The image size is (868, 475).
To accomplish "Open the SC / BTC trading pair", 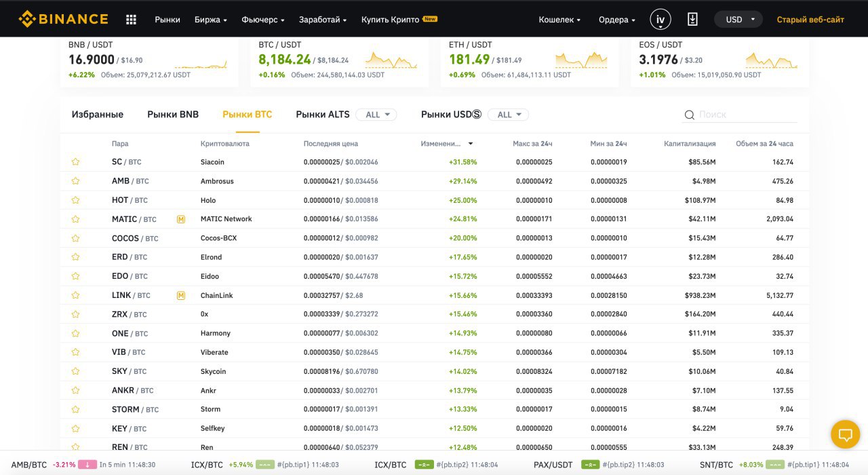I will point(127,162).
